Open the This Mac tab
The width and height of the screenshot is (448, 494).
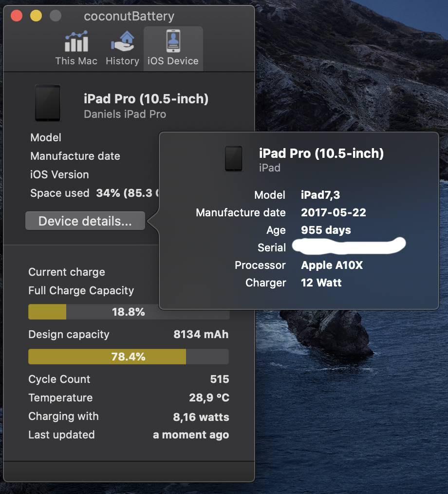coord(76,48)
